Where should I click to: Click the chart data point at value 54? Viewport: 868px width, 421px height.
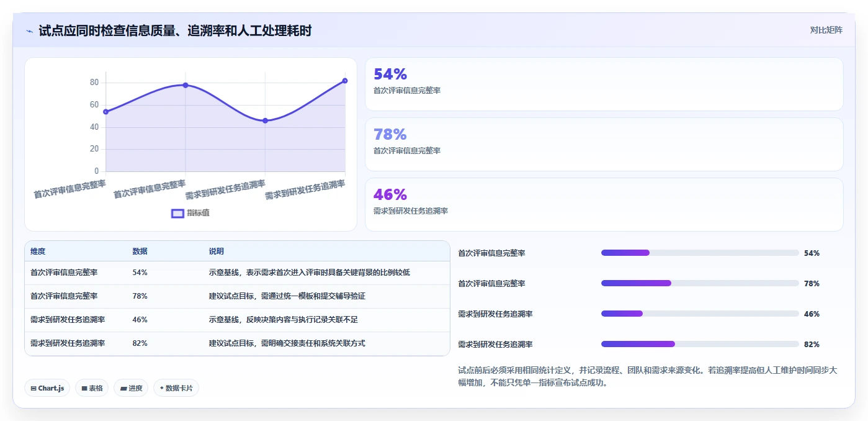tap(105, 112)
